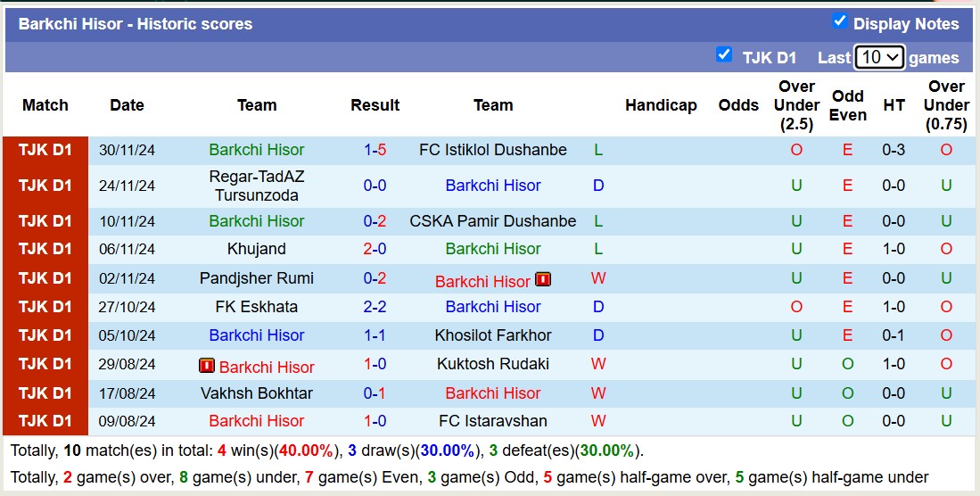This screenshot has height=496, width=980.
Task: Click the Handicap column header
Action: pyautogui.click(x=661, y=105)
